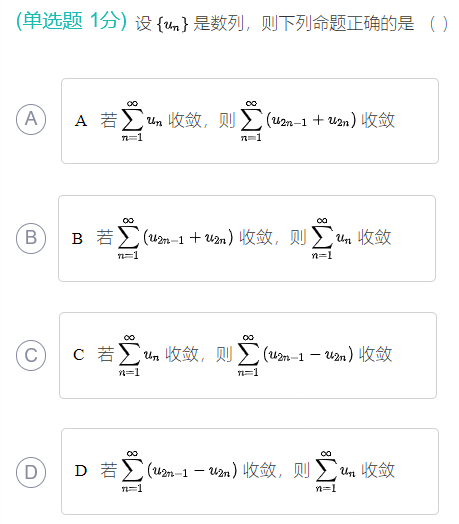Click the (单选题 1分) question type label
This screenshot has width=459, height=524.
[x=72, y=21]
